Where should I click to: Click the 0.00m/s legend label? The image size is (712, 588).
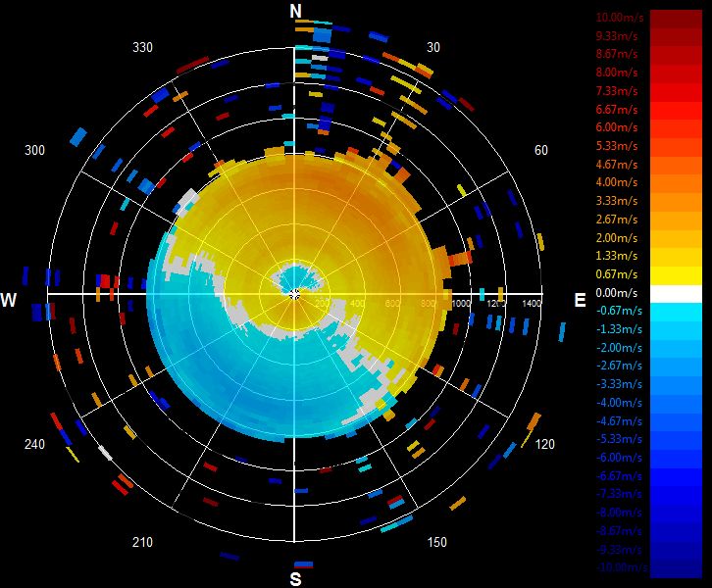click(617, 293)
